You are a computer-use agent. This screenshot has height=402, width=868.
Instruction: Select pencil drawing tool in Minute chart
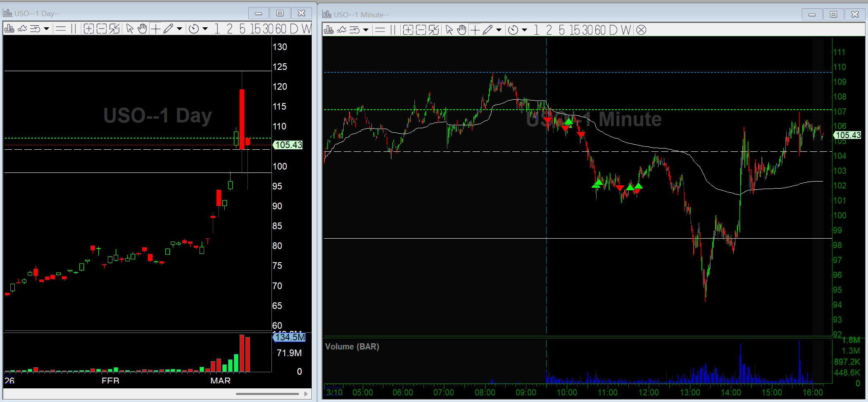click(x=487, y=30)
